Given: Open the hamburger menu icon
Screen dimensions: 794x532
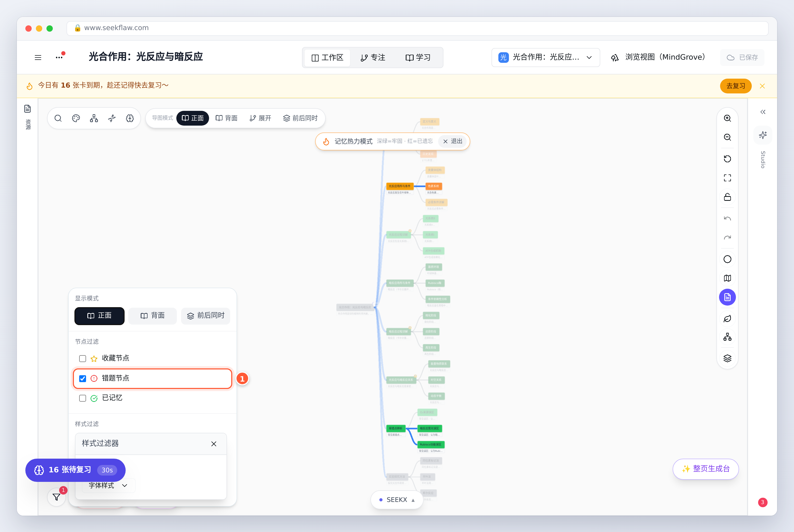Looking at the screenshot, I should pos(38,57).
